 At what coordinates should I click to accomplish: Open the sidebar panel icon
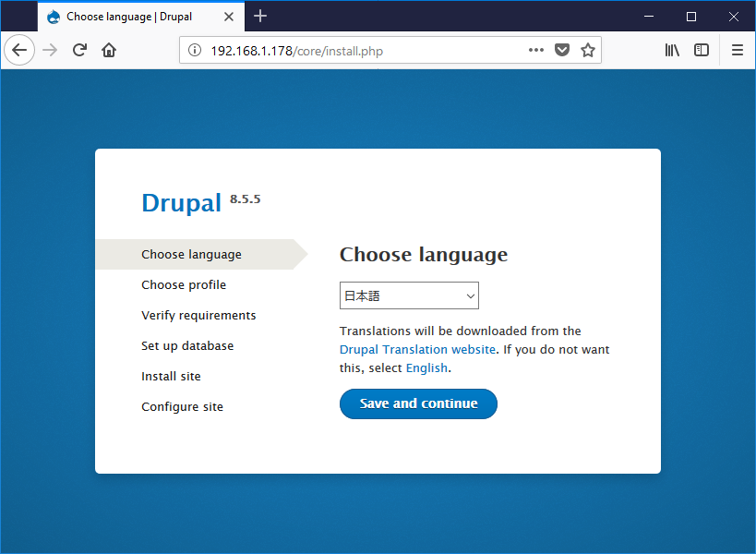[x=701, y=50]
